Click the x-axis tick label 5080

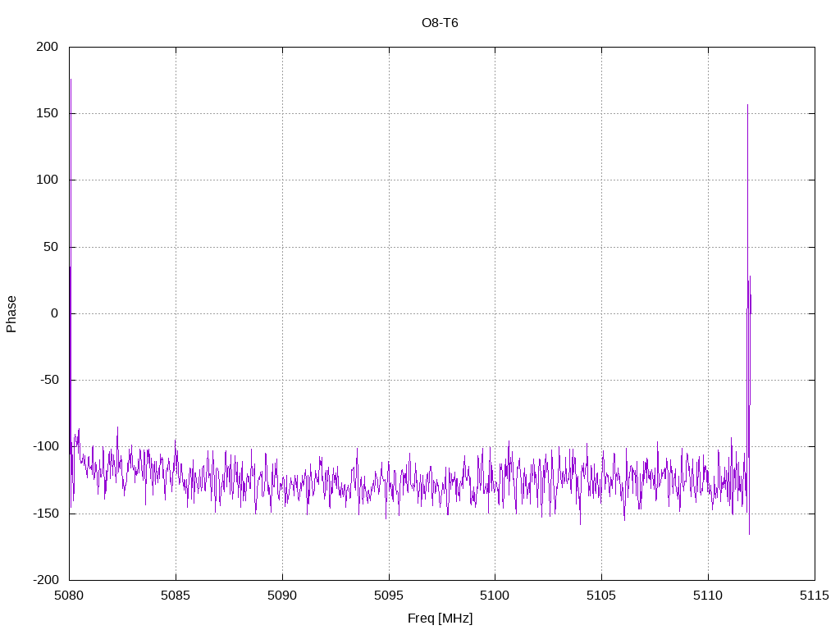tap(69, 596)
